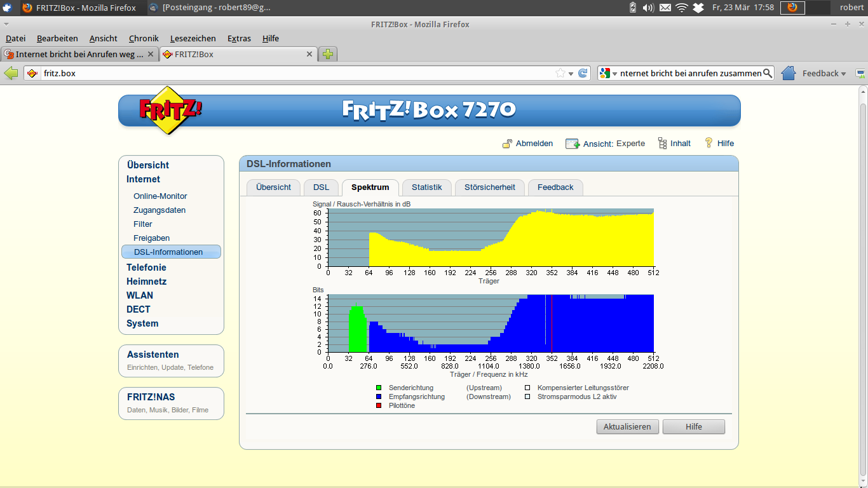Close the FRITZ!Box browser tab
Image resolution: width=868 pixels, height=488 pixels.
tap(309, 55)
